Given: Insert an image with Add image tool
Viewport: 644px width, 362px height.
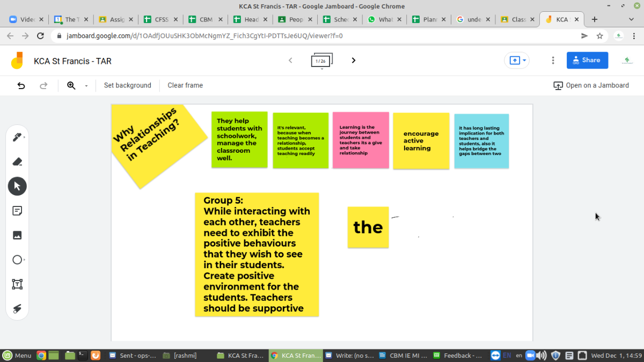Looking at the screenshot, I should [x=17, y=235].
